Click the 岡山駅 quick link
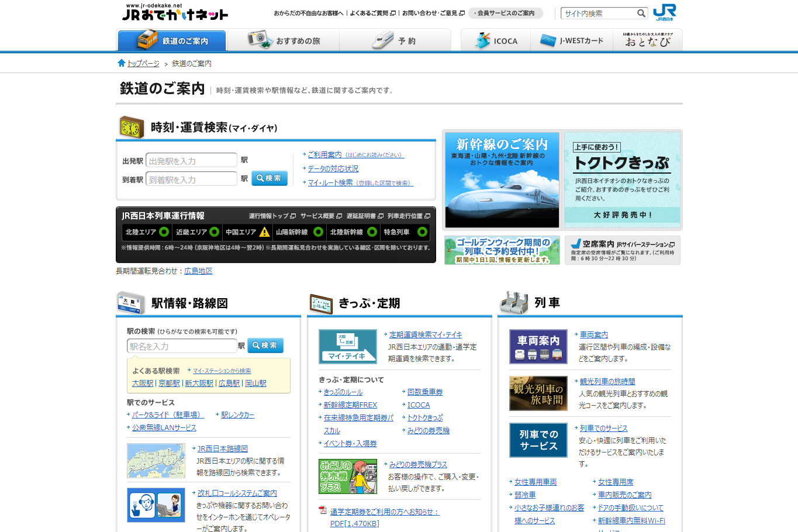 tap(255, 384)
